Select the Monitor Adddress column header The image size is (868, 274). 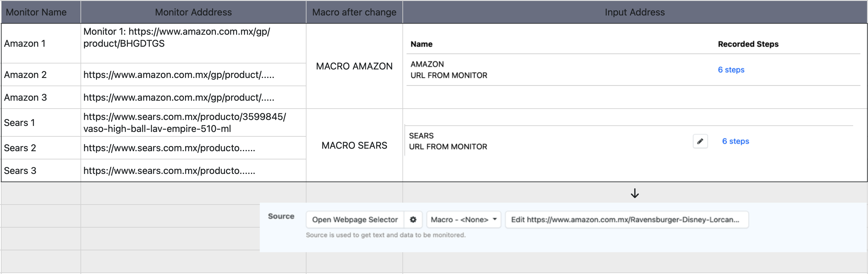pos(193,12)
